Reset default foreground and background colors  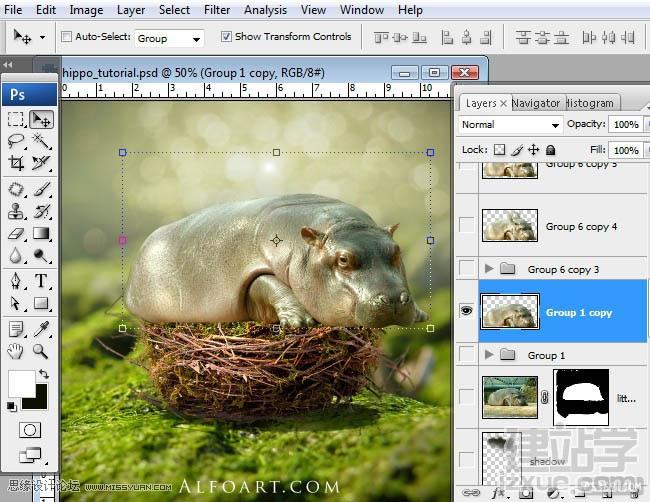(x=12, y=407)
